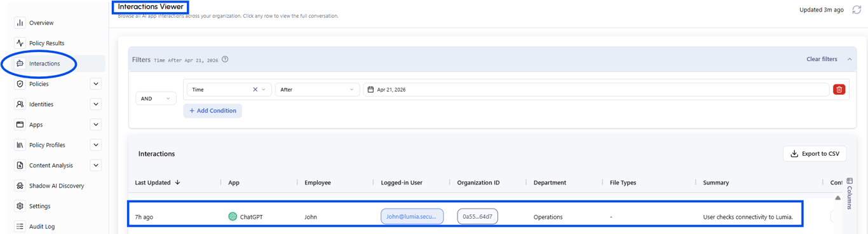Image resolution: width=868 pixels, height=234 pixels.
Task: Open the After operator dropdown
Action: click(317, 90)
